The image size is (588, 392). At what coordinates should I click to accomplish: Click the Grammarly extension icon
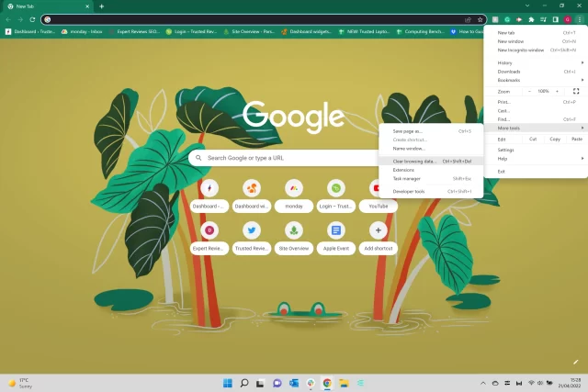point(507,19)
